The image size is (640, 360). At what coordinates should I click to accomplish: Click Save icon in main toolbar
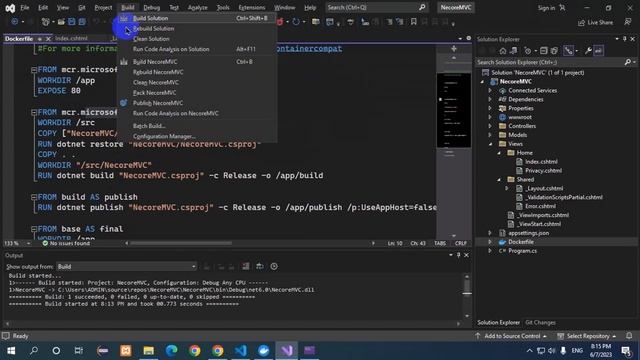pos(72,22)
